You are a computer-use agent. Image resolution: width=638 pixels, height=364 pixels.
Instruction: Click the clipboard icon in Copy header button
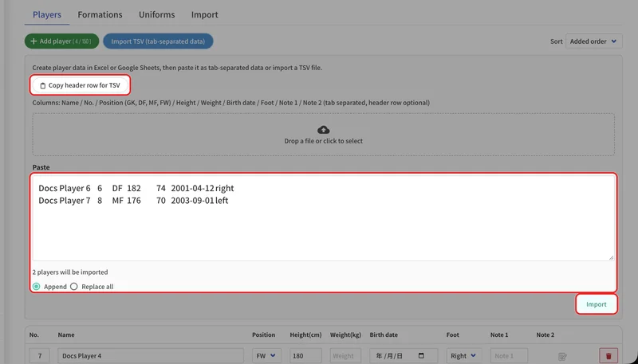[x=43, y=86]
